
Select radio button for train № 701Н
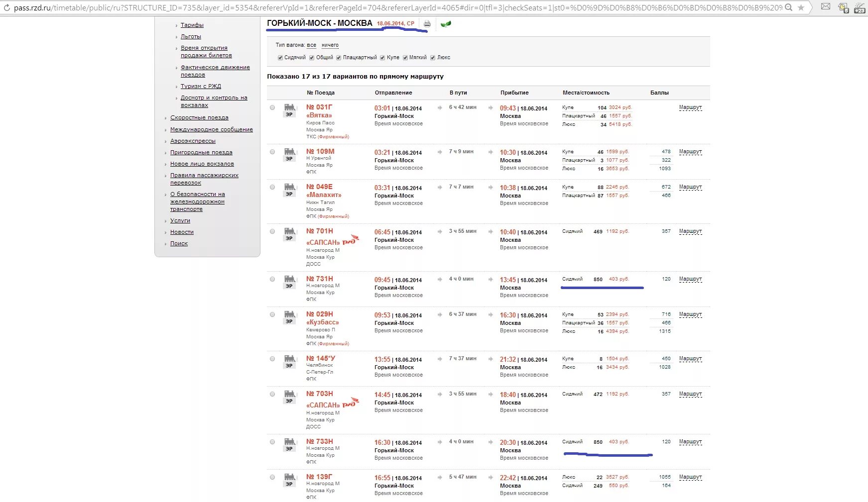(272, 231)
